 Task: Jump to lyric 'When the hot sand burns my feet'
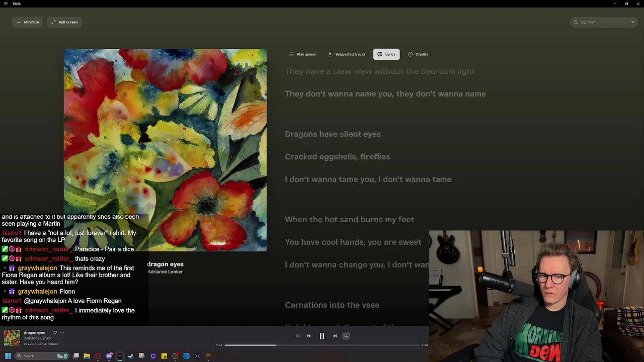pyautogui.click(x=349, y=220)
